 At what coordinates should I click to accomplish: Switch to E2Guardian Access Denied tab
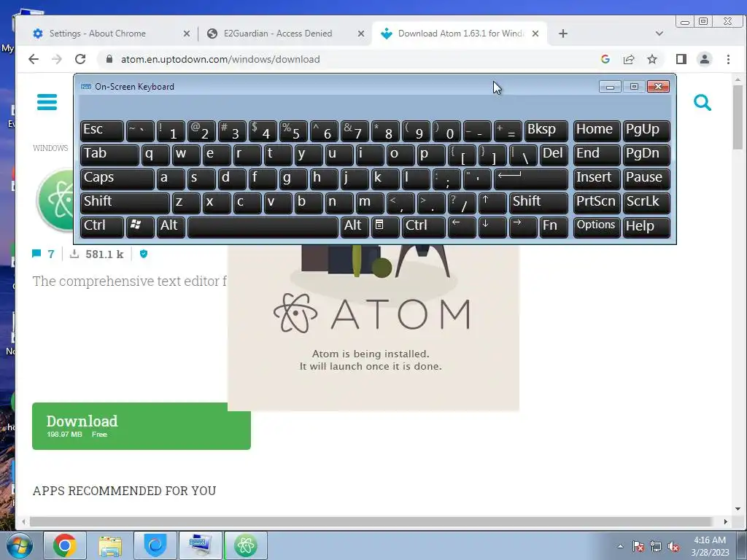[x=278, y=34]
